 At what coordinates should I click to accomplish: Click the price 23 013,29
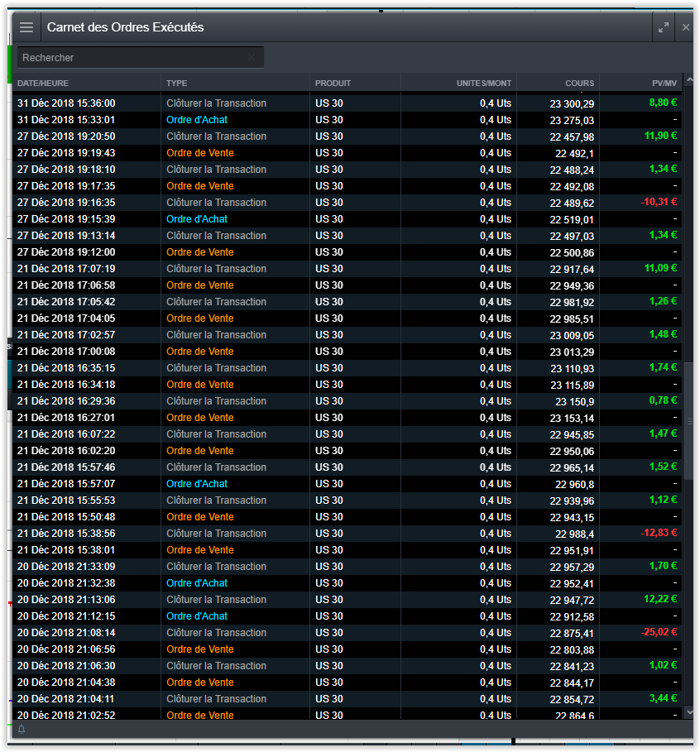572,352
